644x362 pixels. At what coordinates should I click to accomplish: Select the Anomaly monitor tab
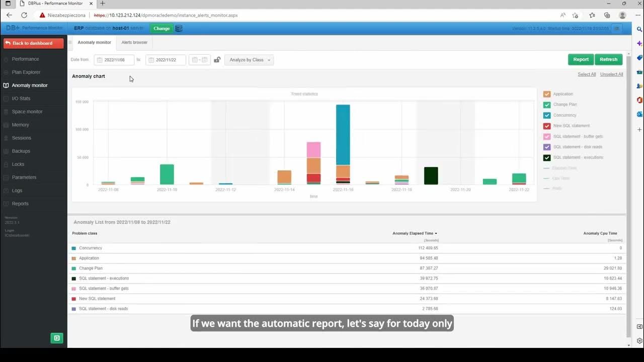click(94, 42)
